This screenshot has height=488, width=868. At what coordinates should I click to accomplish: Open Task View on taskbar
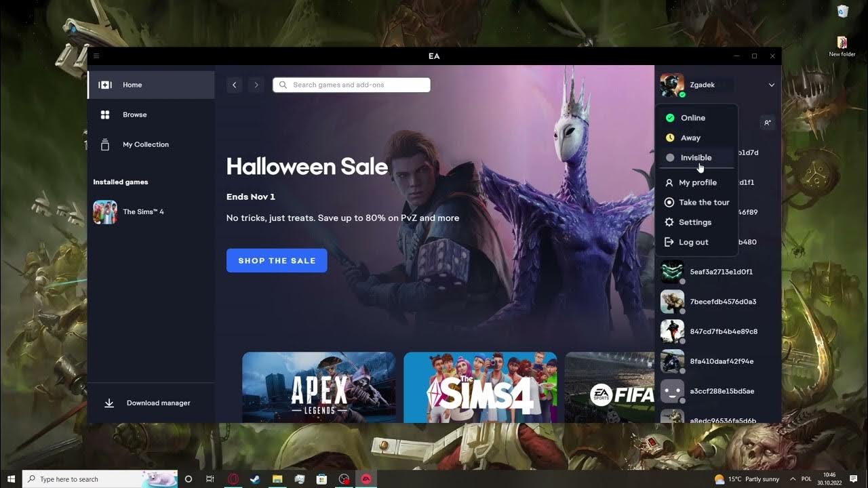pyautogui.click(x=210, y=479)
